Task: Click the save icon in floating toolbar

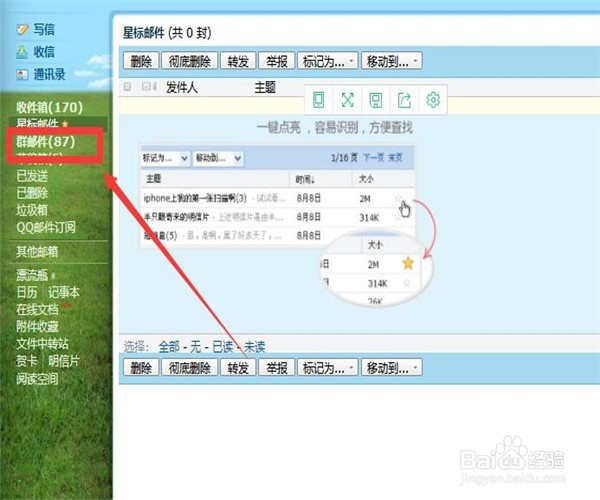Action: pyautogui.click(x=376, y=100)
